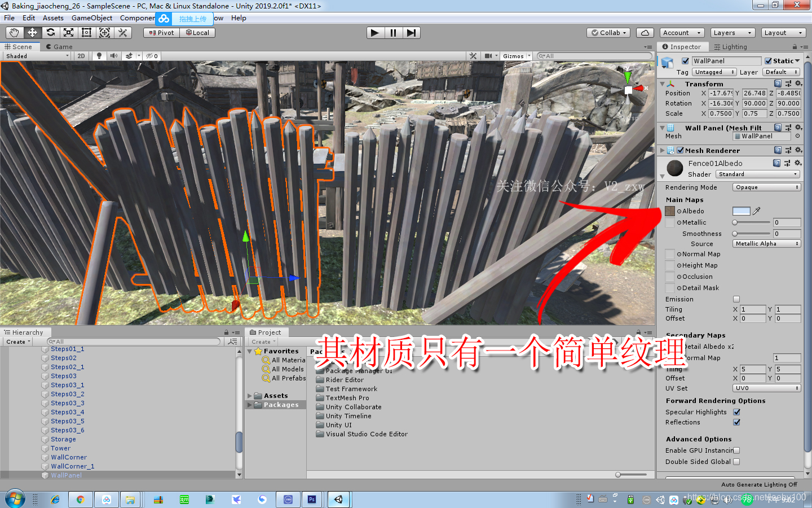Screen dimensions: 812x508
Task: Switch to the Lighting tab
Action: (730, 47)
